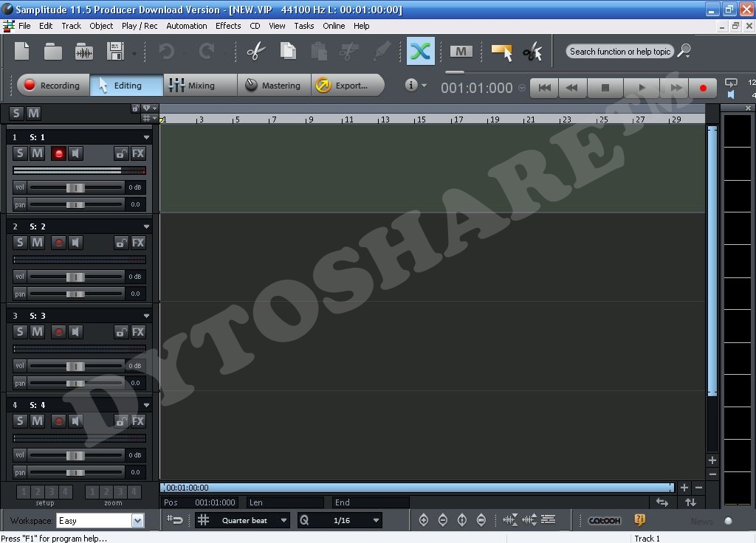This screenshot has height=543, width=756.
Task: Click the search function or help topic field
Action: click(x=619, y=51)
